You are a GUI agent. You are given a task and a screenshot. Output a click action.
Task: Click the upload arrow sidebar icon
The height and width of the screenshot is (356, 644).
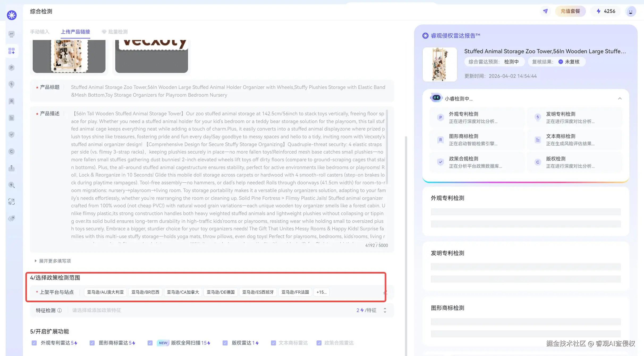coord(11,168)
